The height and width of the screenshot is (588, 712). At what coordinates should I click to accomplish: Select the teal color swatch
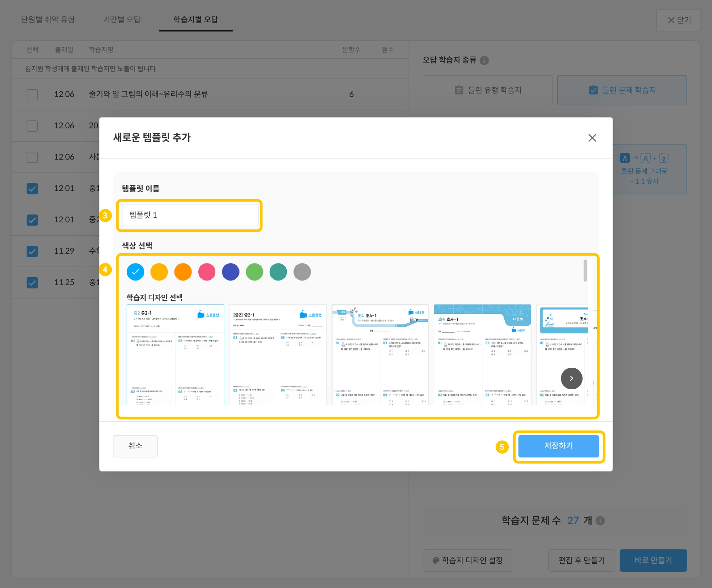(x=278, y=272)
